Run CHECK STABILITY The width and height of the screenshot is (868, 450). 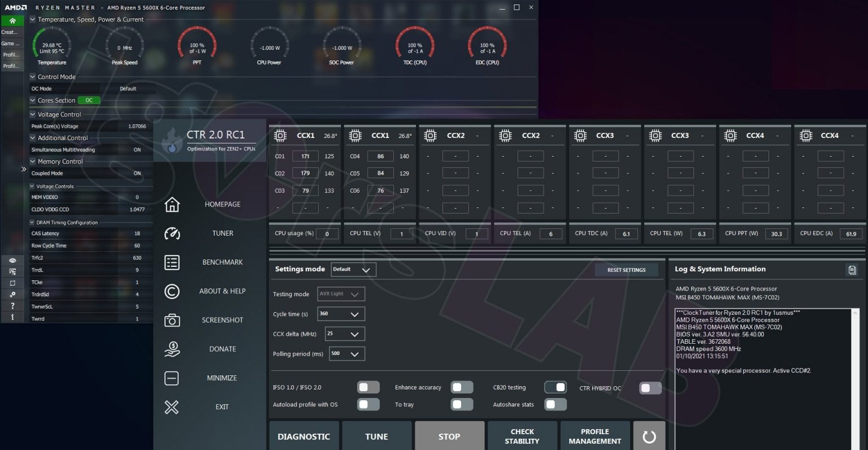(522, 435)
